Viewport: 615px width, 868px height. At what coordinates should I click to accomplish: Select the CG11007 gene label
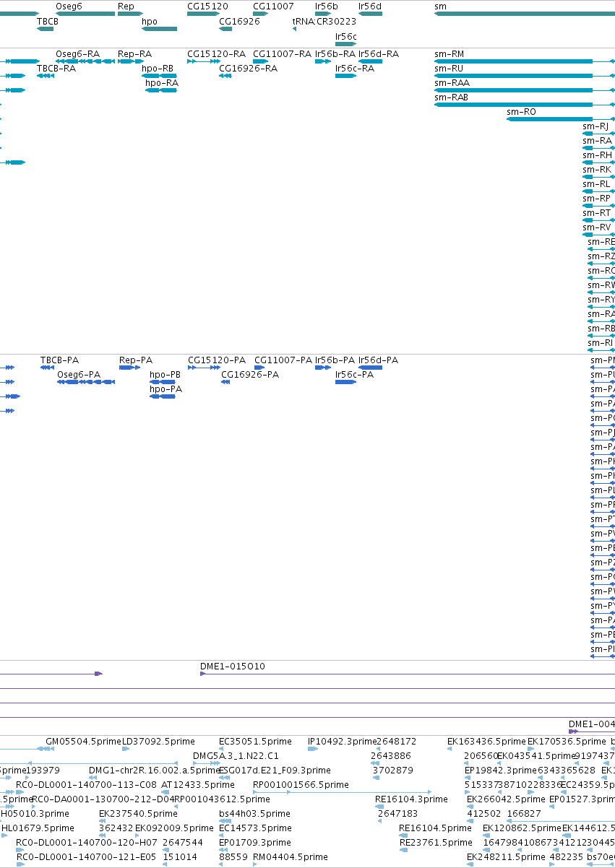coord(273,6)
